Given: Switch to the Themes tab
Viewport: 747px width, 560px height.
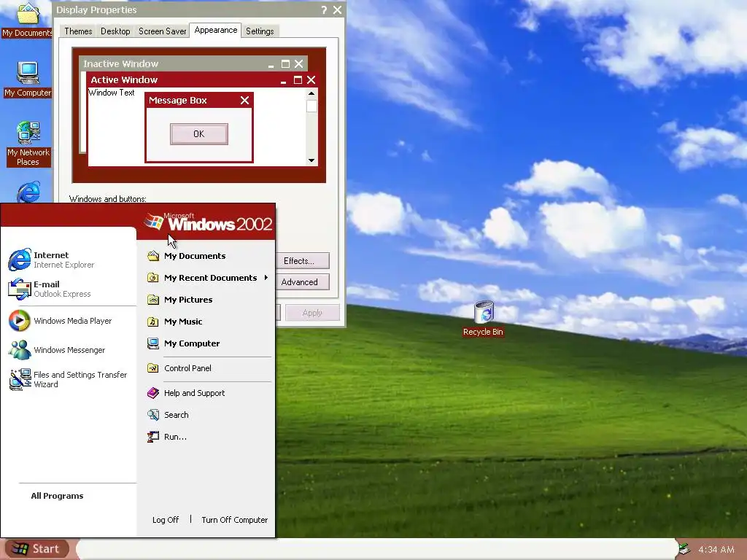Looking at the screenshot, I should coord(78,31).
